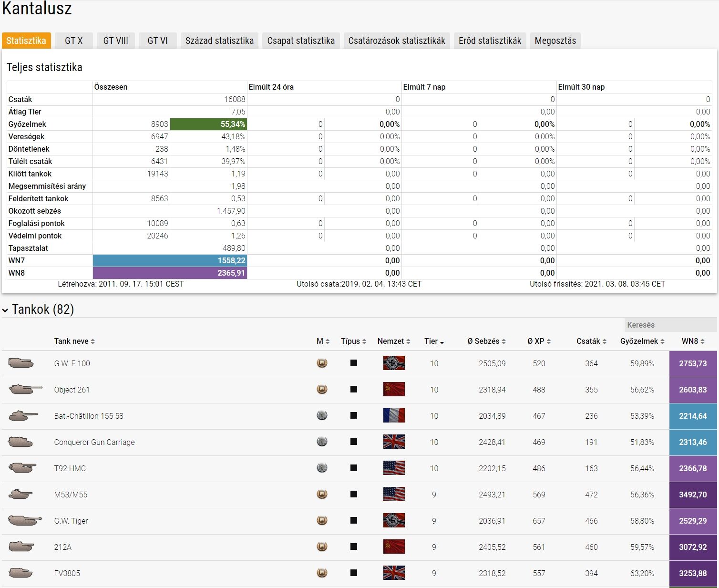The width and height of the screenshot is (719, 588).
Task: Click the Kantalusz player name heading
Action: [37, 9]
